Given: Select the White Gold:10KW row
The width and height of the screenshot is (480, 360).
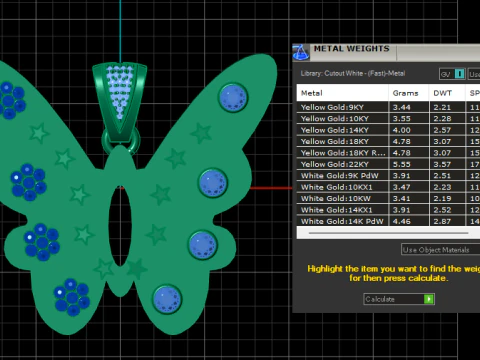Looking at the screenshot, I should [x=388, y=198].
